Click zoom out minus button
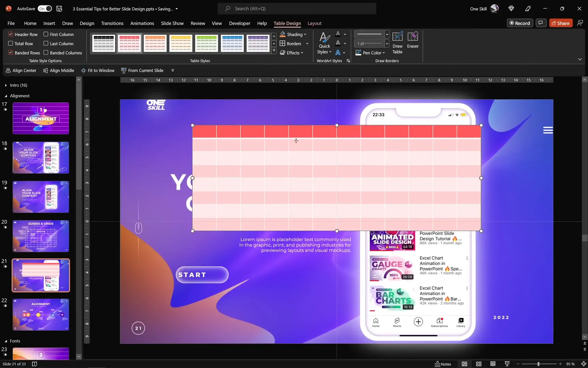The height and width of the screenshot is (368, 588). [x=518, y=364]
